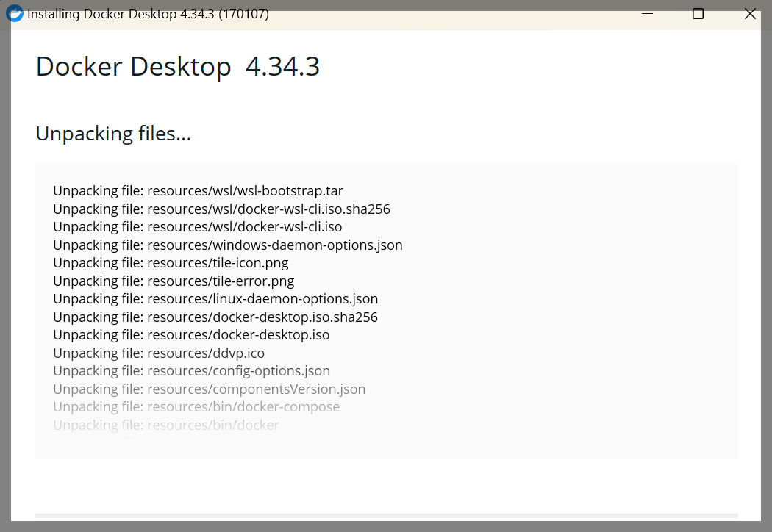
Task: Click the Docker whale icon in title bar
Action: pyautogui.click(x=14, y=13)
